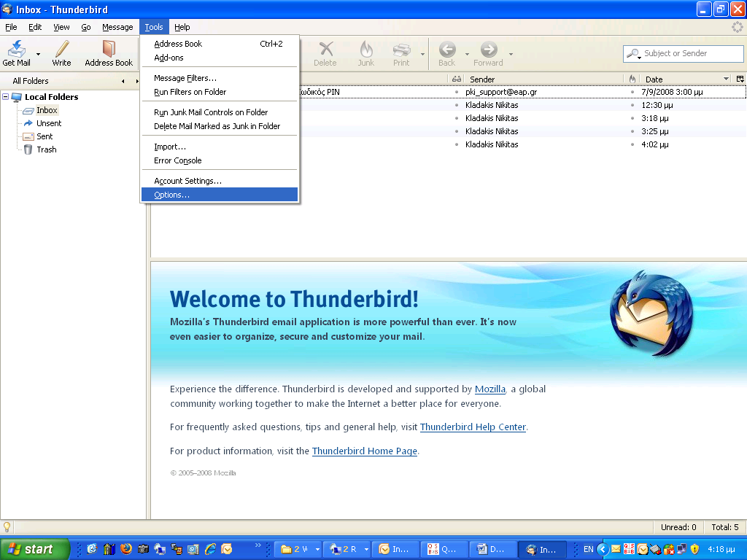Click the yellow envelope tray icon
This screenshot has width=747, height=560.
(616, 549)
